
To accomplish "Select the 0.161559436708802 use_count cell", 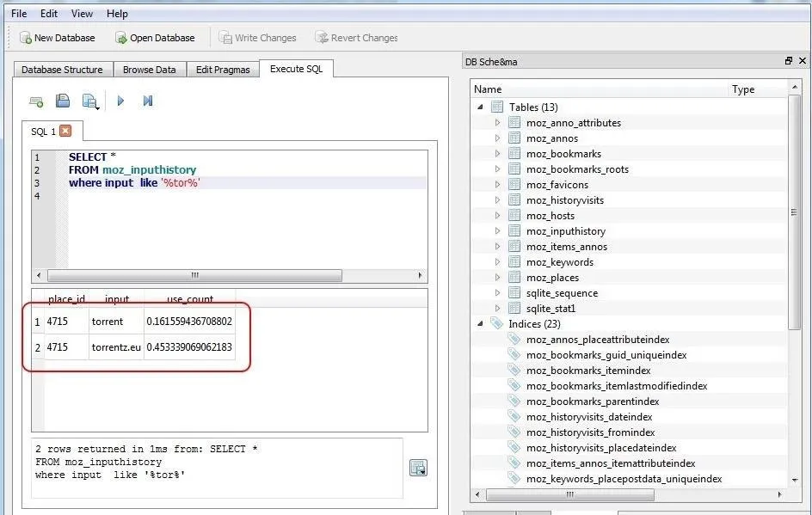I will pyautogui.click(x=189, y=322).
